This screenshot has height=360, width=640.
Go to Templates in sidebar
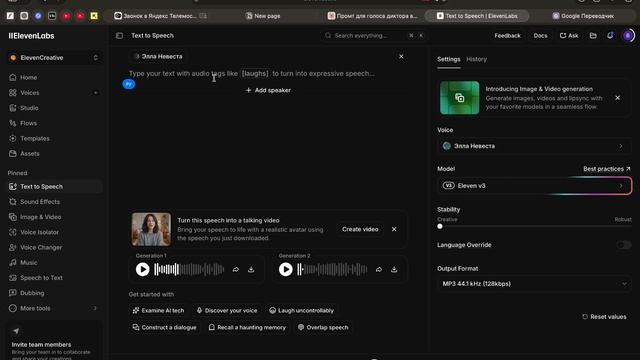click(54, 138)
